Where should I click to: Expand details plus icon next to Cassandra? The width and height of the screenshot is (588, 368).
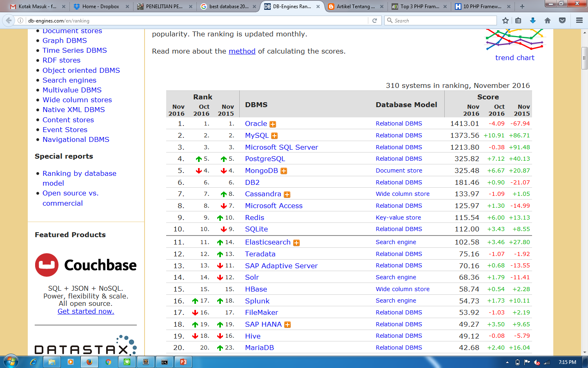coord(287,195)
